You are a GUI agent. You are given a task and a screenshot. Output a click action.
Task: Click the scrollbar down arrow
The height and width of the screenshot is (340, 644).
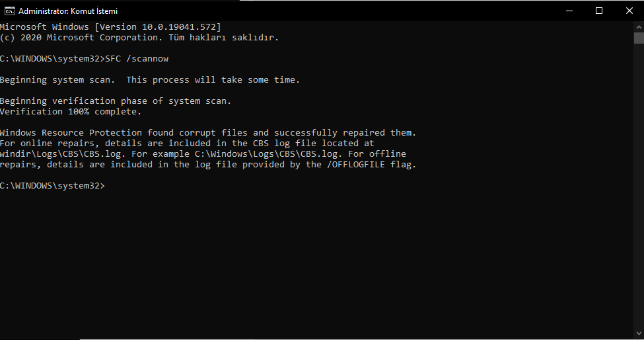tap(639, 333)
